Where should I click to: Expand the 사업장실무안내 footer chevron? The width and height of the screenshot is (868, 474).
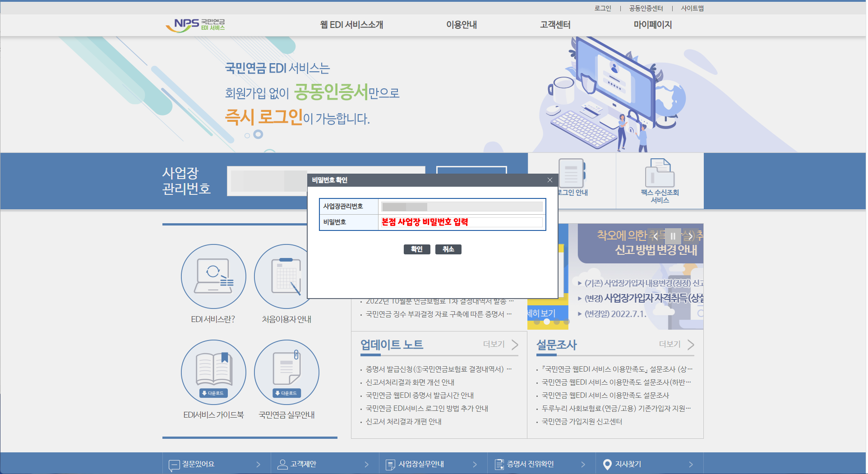[x=475, y=464]
